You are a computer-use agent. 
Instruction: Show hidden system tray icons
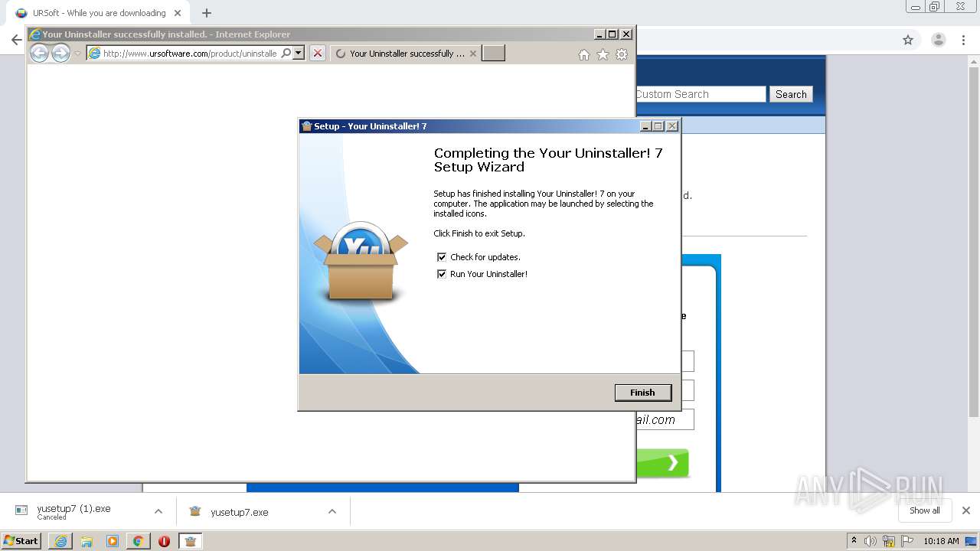click(854, 541)
